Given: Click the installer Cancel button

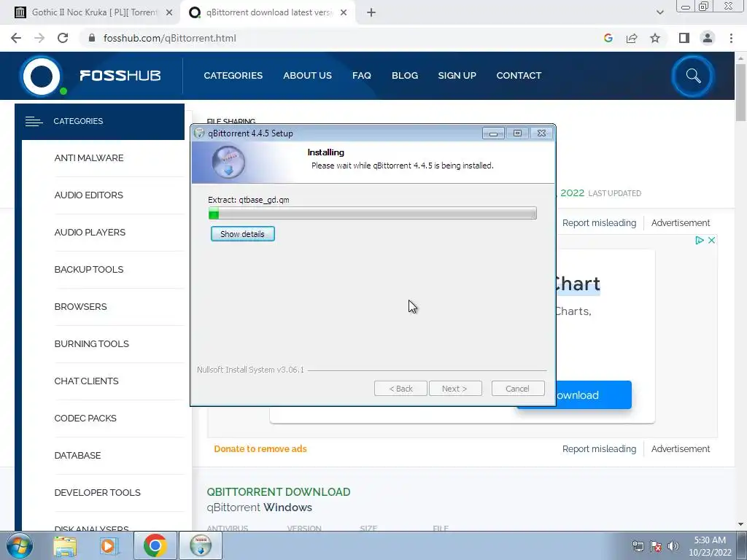Looking at the screenshot, I should click(x=518, y=389).
